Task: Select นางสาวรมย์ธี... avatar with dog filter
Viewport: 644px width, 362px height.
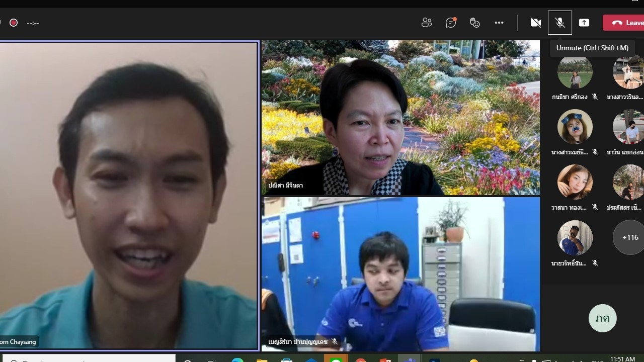Action: [575, 127]
